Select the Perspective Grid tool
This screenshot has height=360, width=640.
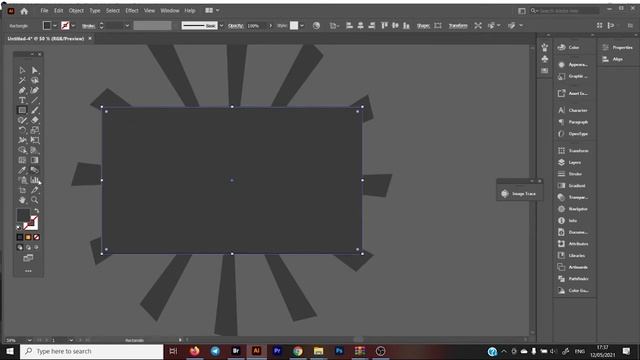[35, 150]
